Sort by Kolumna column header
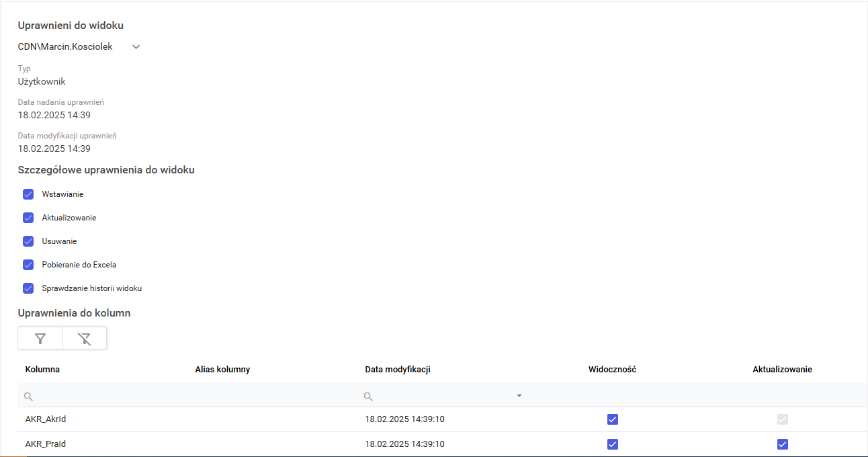This screenshot has height=457, width=868. click(42, 370)
